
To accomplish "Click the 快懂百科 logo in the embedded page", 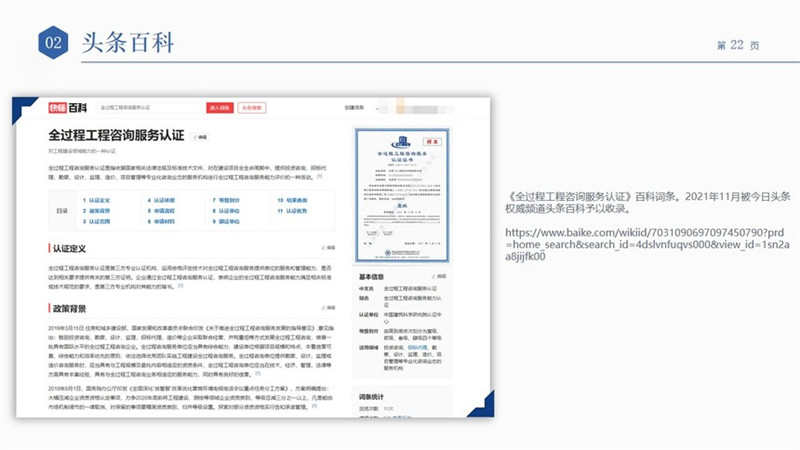I will point(67,108).
